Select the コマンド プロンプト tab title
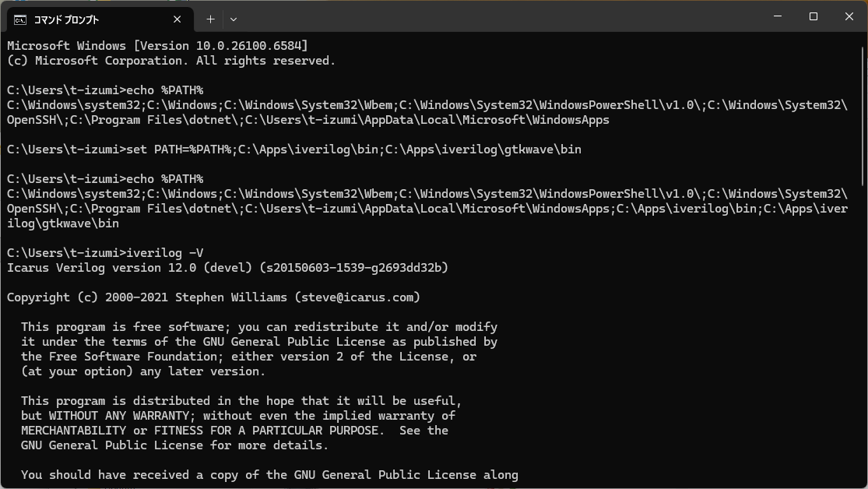The height and width of the screenshot is (489, 868). coord(66,19)
